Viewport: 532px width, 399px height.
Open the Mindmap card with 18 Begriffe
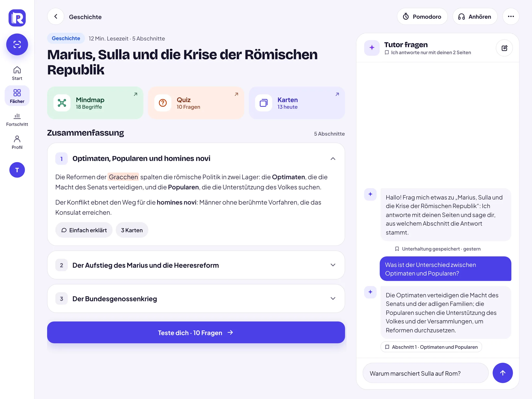[x=95, y=103]
